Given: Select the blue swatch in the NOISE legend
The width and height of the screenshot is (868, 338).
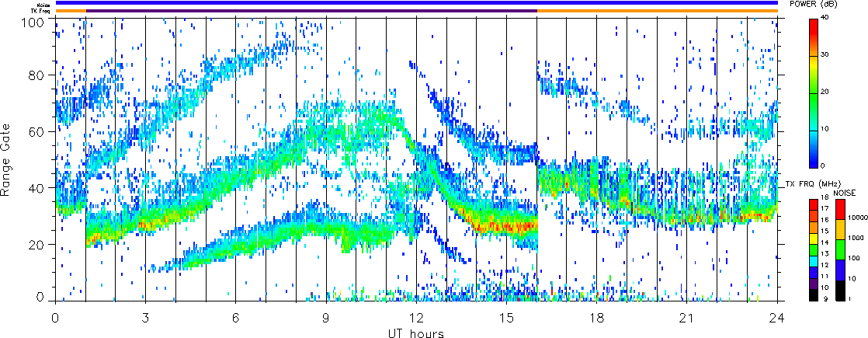Looking at the screenshot, I should [840, 270].
